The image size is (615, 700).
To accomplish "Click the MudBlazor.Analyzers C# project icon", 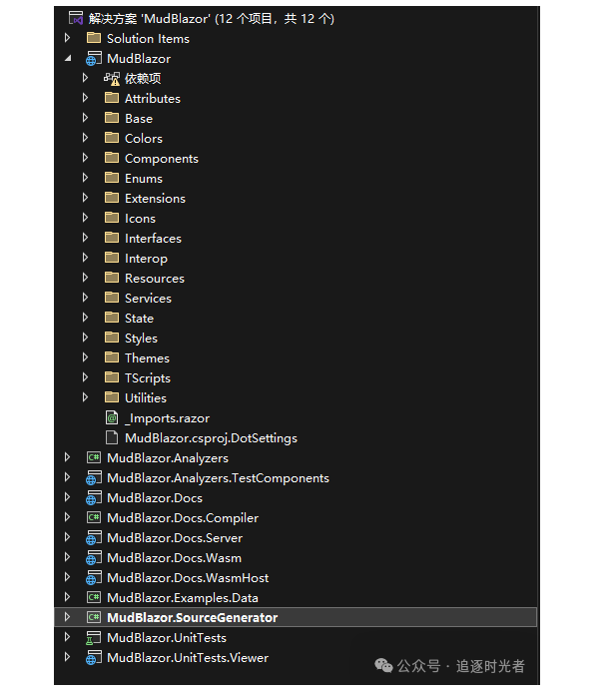I will point(94,457).
